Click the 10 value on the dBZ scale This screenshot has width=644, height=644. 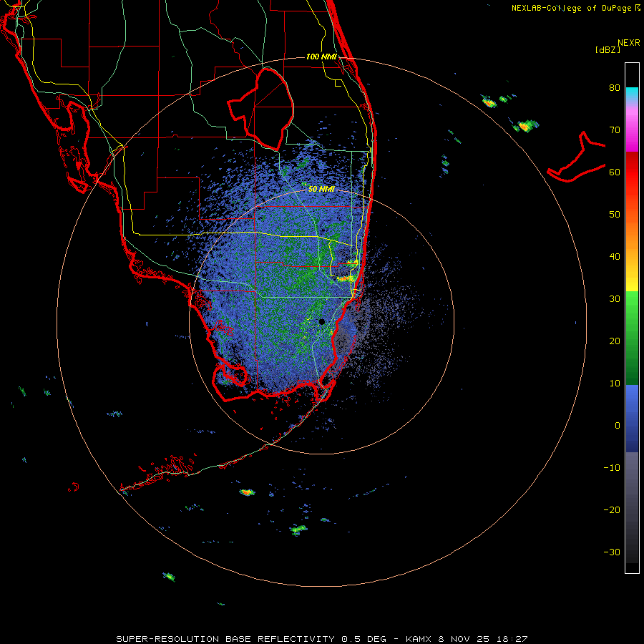(615, 384)
